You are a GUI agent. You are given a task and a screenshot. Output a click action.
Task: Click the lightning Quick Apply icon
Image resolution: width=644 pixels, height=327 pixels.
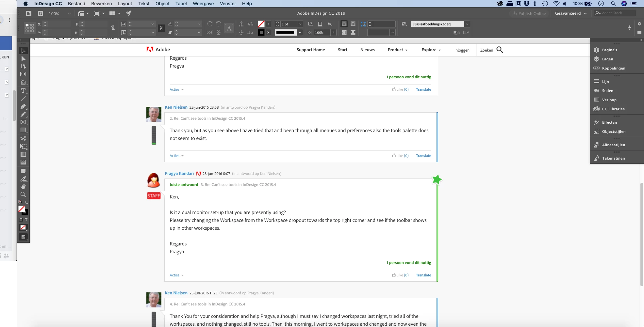[x=630, y=28]
